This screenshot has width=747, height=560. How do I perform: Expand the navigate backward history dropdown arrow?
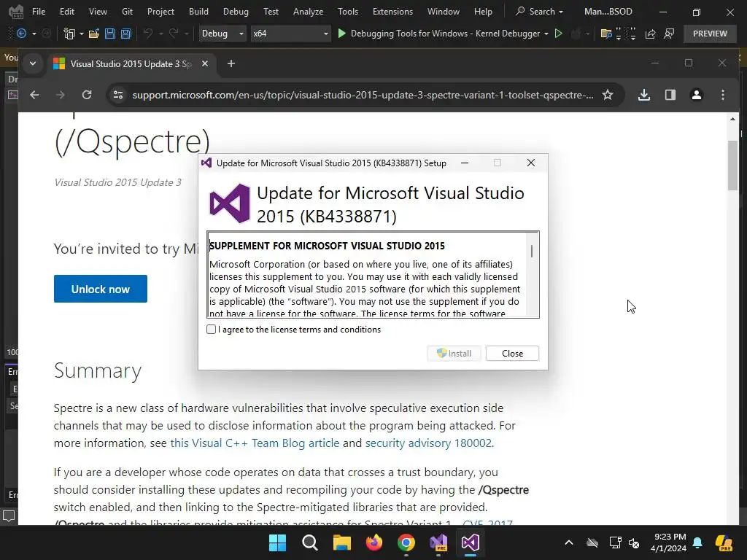[34, 34]
